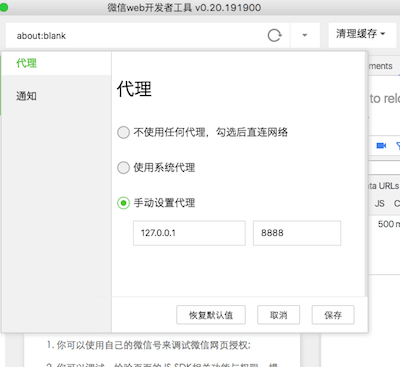Click the 500 ms timeline marker
The width and height of the screenshot is (400, 367).
point(389,224)
